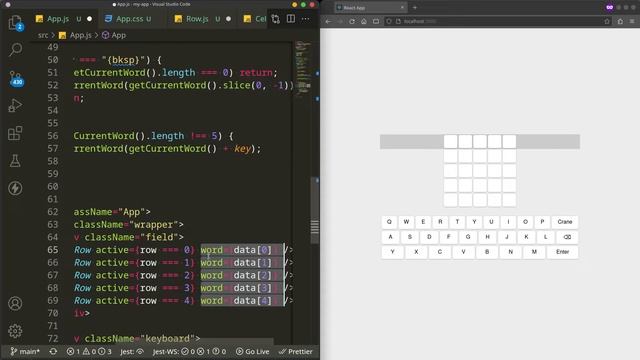Open a new browser tab
640x360 pixels.
[x=415, y=7]
